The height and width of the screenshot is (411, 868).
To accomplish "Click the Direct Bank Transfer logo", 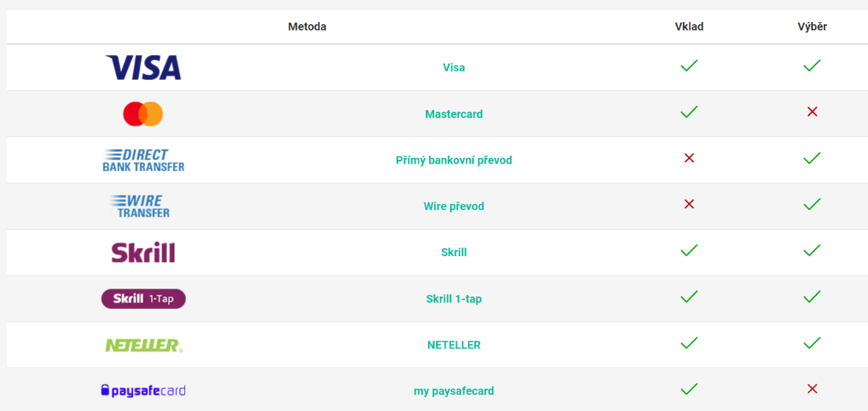I will tap(143, 160).
